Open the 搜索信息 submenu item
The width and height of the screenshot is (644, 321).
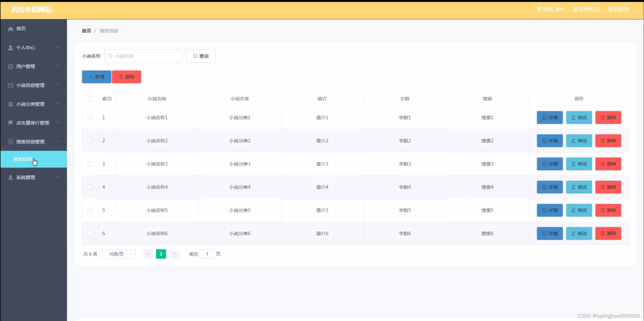[x=23, y=159]
